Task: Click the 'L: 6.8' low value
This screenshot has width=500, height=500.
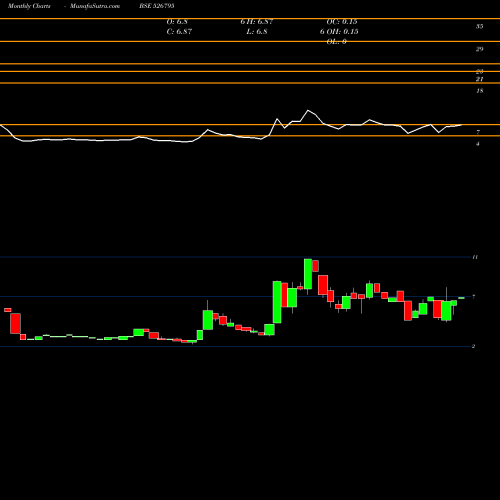Action: click(257, 32)
